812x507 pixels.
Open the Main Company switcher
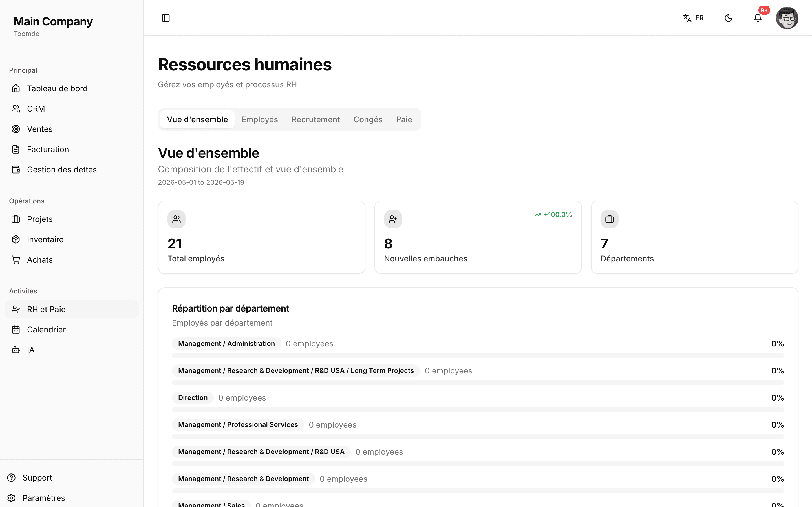53,26
